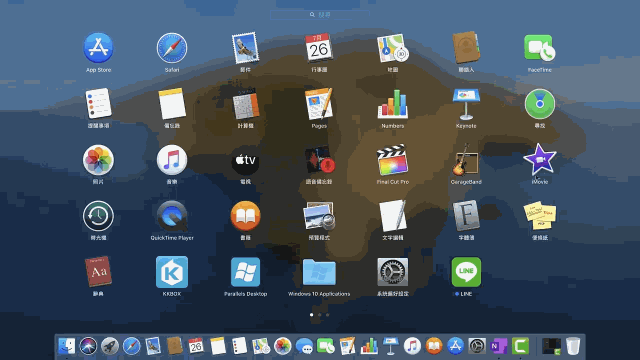
Task: Click the Launchpad search field
Action: click(320, 15)
